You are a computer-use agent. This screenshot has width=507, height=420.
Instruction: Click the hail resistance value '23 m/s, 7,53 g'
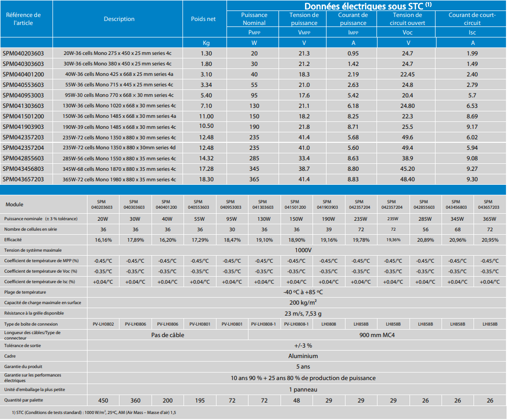[303, 314]
